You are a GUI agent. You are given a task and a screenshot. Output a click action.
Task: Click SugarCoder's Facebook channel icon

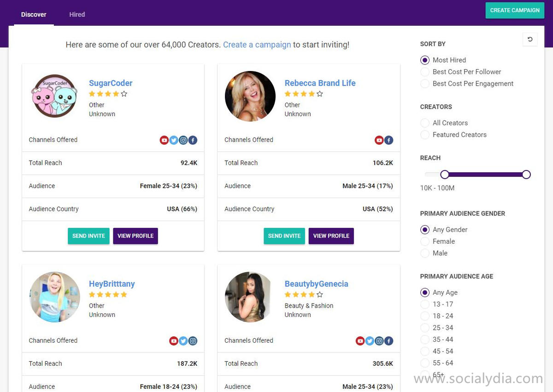tap(193, 140)
